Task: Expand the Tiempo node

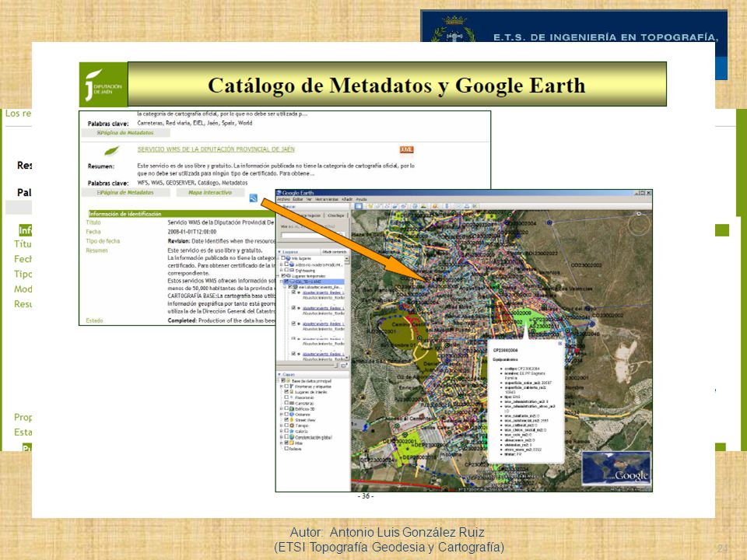Action: [x=281, y=425]
